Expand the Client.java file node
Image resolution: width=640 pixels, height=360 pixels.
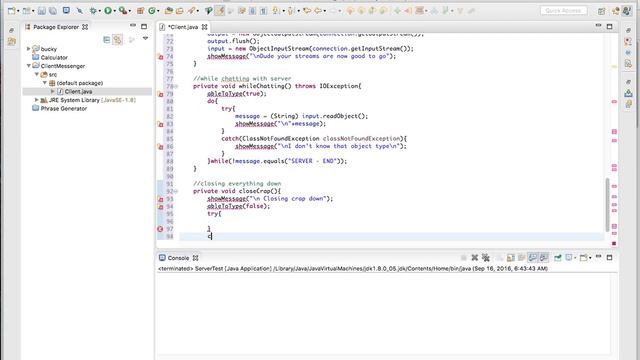click(x=53, y=91)
